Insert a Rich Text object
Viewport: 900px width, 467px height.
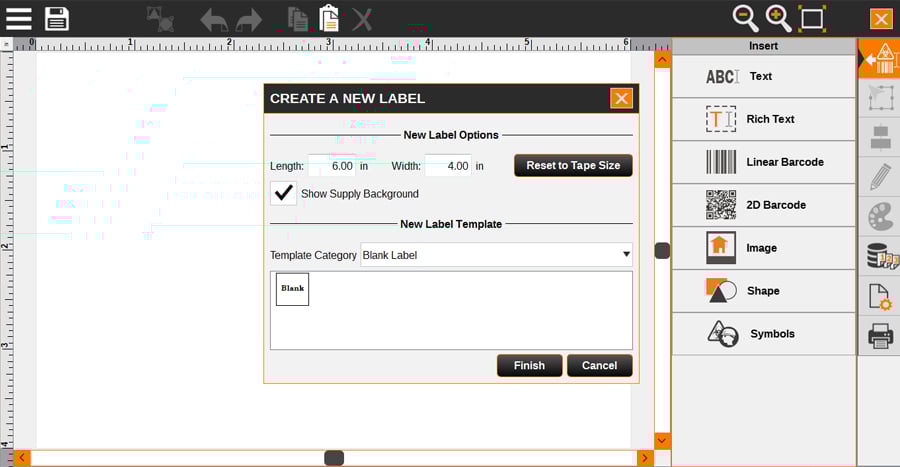(x=763, y=119)
